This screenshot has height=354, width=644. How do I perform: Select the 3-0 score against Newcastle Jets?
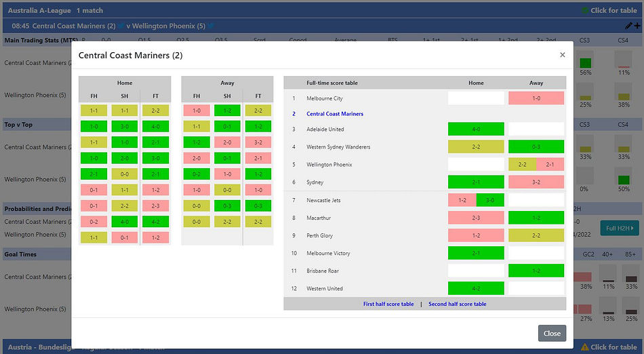(x=490, y=199)
